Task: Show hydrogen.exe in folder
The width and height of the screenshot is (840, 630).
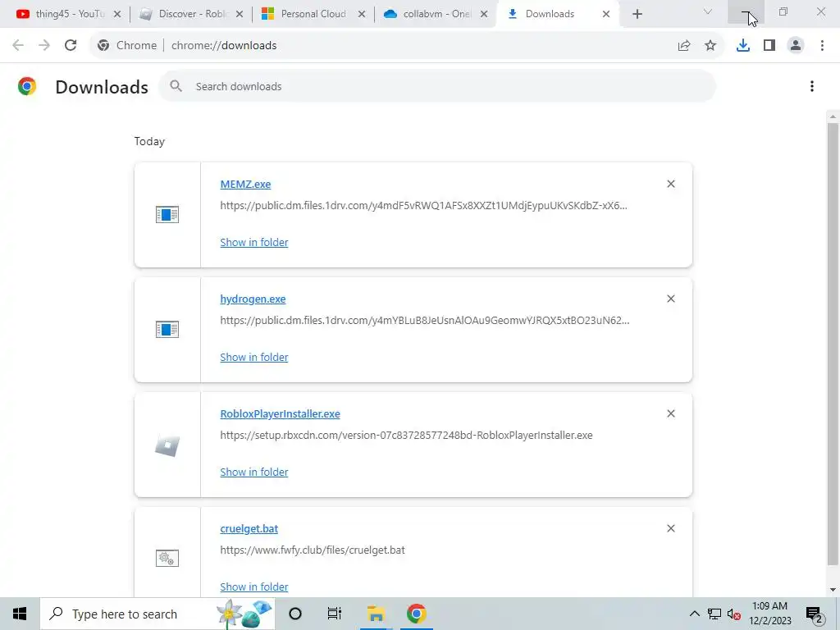Action: point(254,357)
